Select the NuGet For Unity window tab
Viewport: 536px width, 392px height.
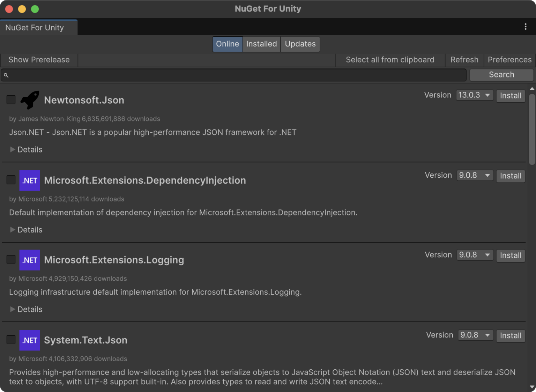[x=34, y=27]
